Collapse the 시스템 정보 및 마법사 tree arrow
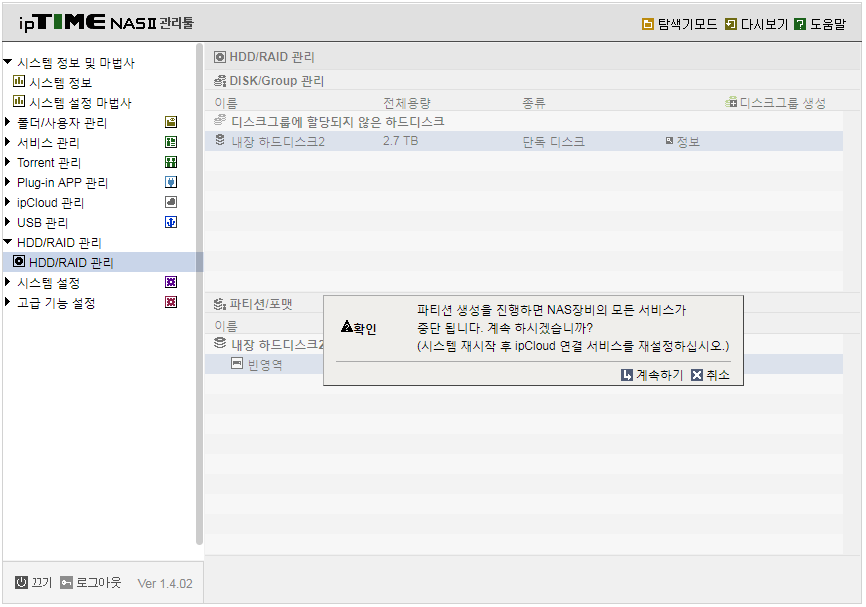This screenshot has width=866, height=607. [8, 62]
